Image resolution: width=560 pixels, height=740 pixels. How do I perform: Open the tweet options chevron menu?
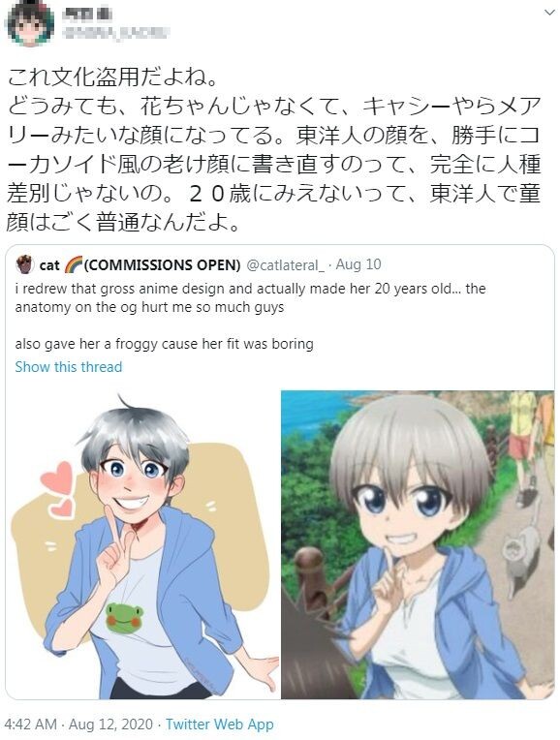[549, 13]
